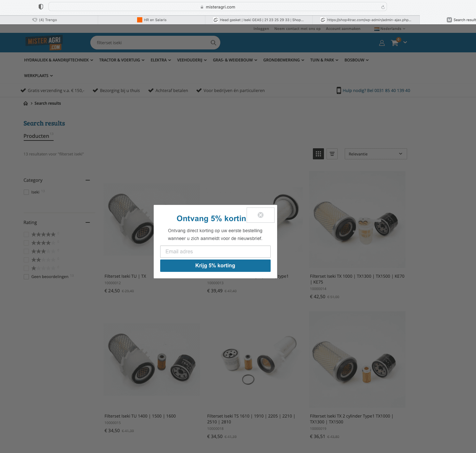
Task: Collapse the Category filter section
Action: click(x=88, y=180)
